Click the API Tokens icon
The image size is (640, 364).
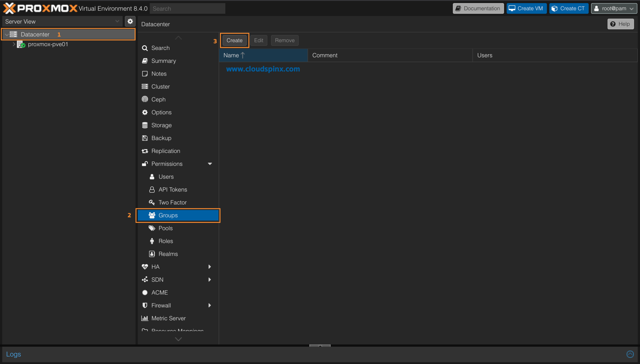click(152, 189)
